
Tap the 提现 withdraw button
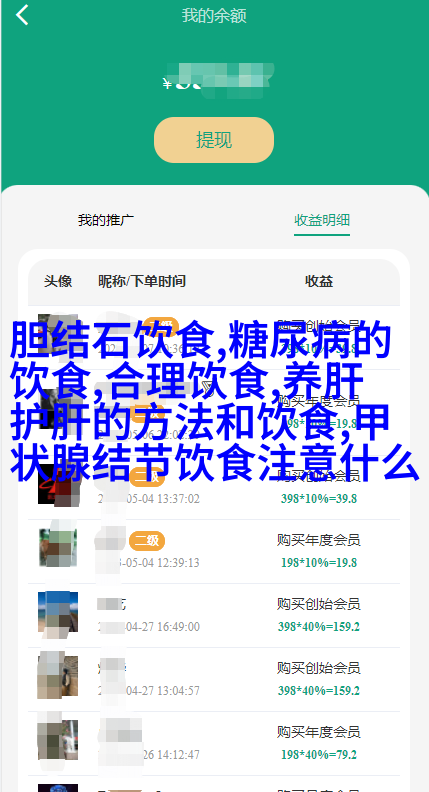(x=214, y=140)
